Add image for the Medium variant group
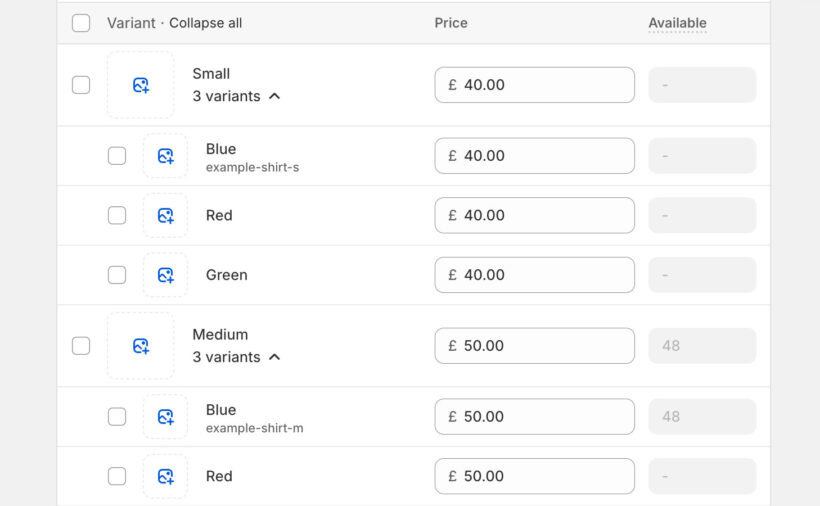820x506 pixels. 141,346
